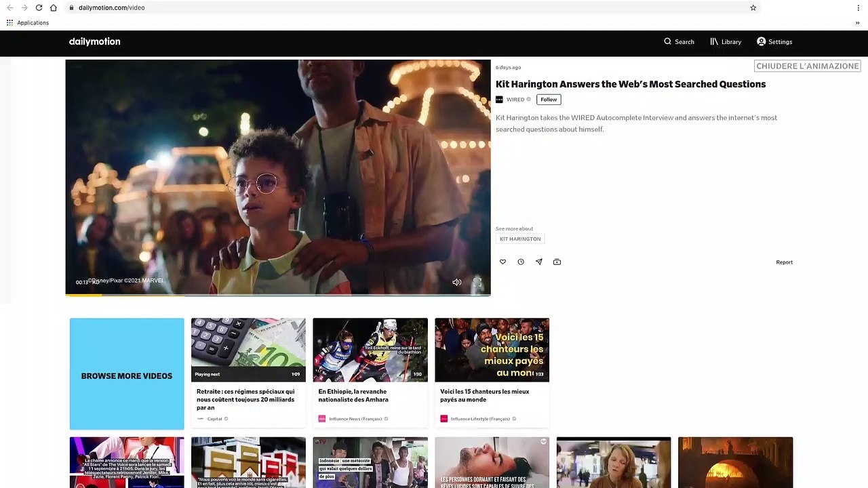This screenshot has height=488, width=868.
Task: Click the video description paragraph
Action: (636, 123)
